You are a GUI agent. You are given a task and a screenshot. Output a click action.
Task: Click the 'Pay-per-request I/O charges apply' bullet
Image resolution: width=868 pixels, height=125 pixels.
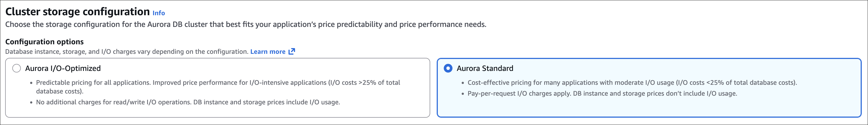(x=602, y=94)
